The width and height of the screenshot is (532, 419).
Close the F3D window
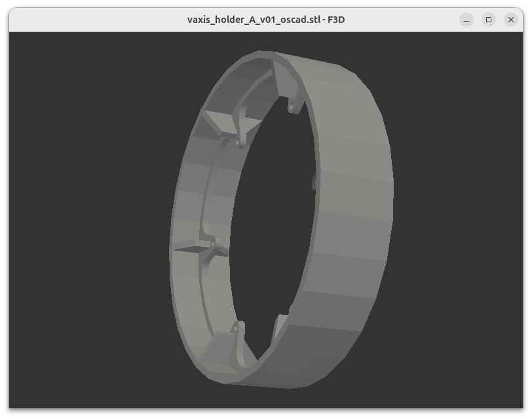coord(511,20)
